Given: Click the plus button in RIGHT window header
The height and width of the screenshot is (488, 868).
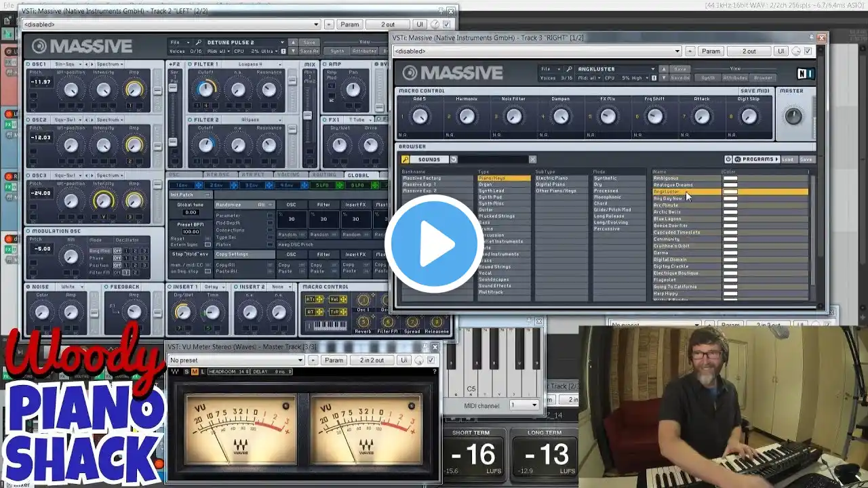Looking at the screenshot, I should [690, 52].
